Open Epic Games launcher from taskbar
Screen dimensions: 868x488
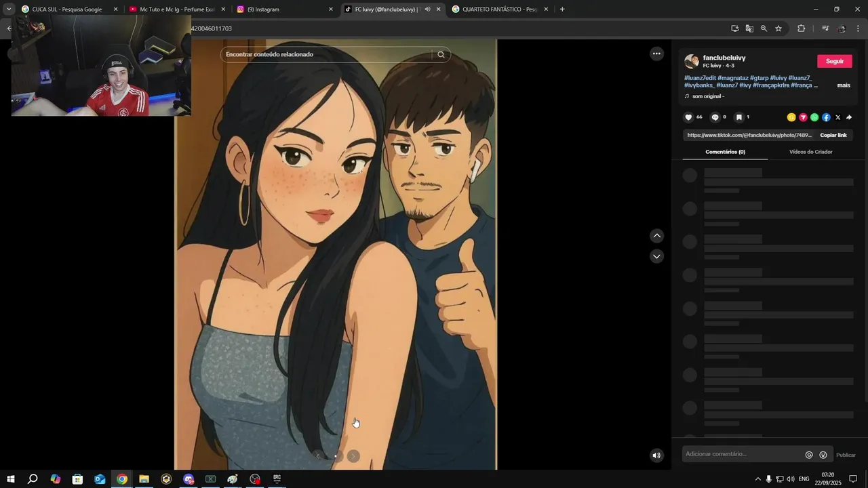coord(277,479)
